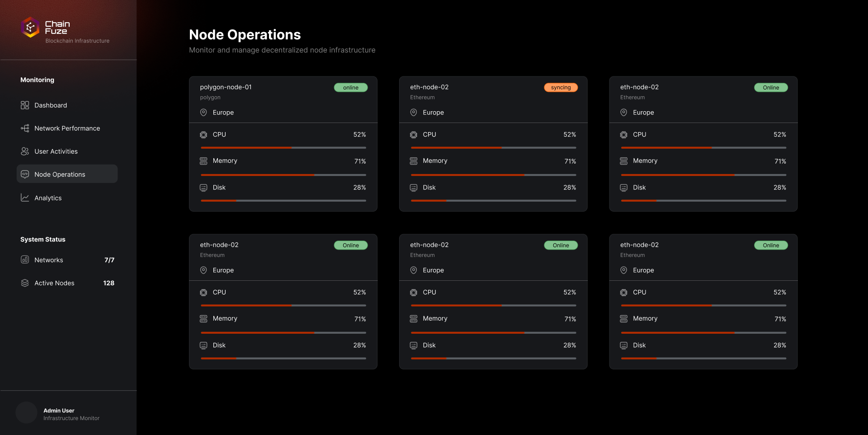The height and width of the screenshot is (435, 868).
Task: Click the Network Performance nodes icon
Action: coord(25,128)
